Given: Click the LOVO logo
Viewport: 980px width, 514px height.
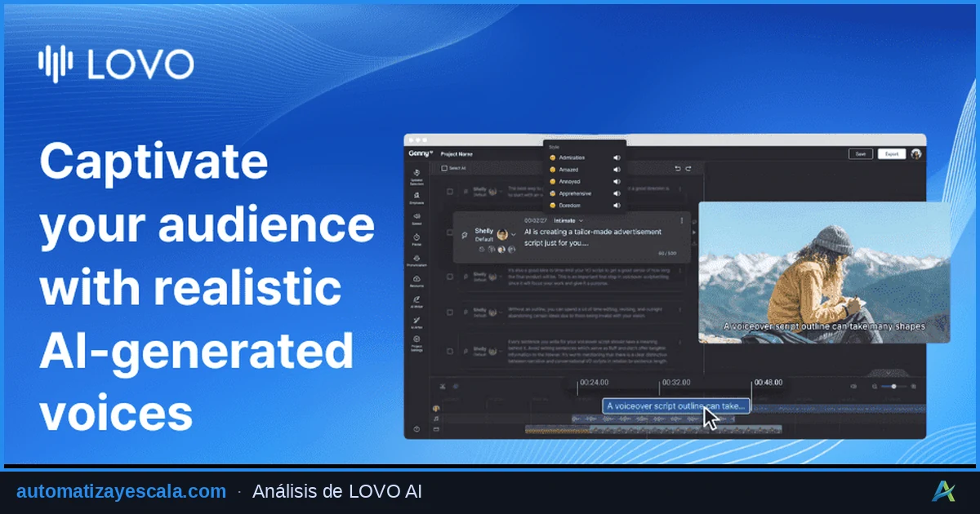Looking at the screenshot, I should pos(115,64).
